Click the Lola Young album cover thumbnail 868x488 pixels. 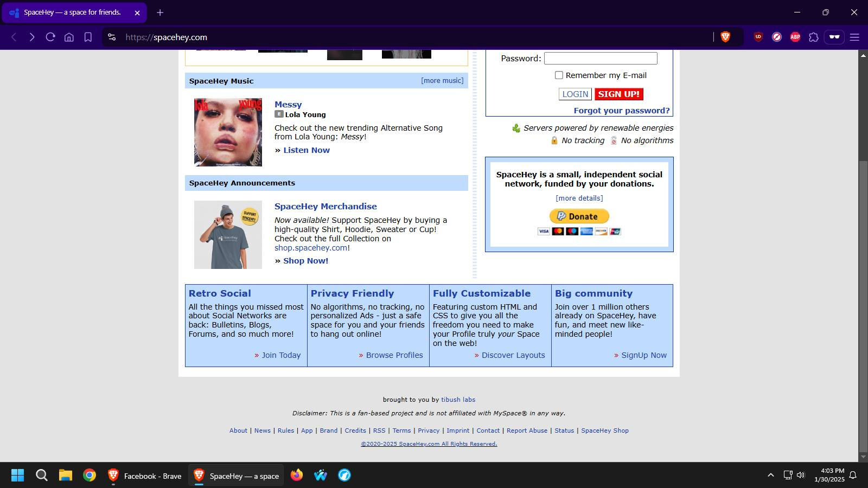(228, 132)
